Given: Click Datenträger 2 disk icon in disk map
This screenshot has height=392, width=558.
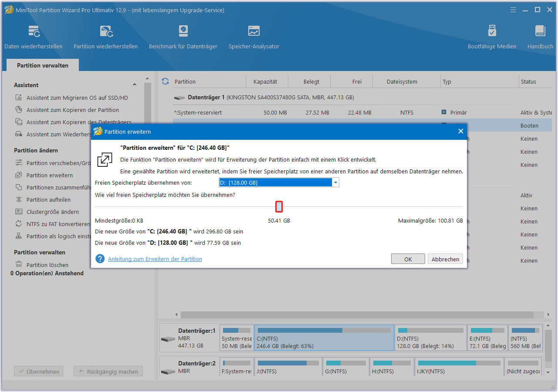Looking at the screenshot, I should click(168, 372).
